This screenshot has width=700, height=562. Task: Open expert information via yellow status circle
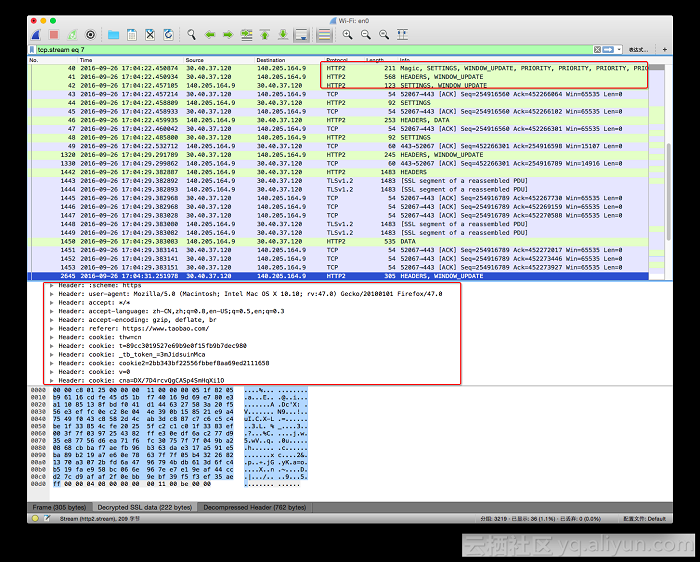[x=35, y=518]
